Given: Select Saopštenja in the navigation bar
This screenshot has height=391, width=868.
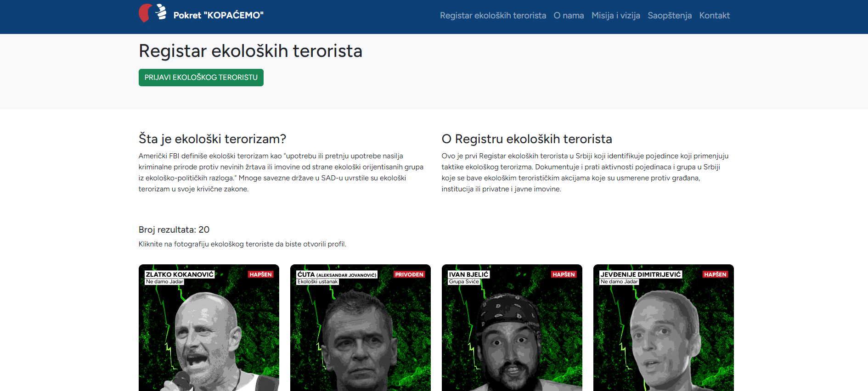Looking at the screenshot, I should (670, 16).
